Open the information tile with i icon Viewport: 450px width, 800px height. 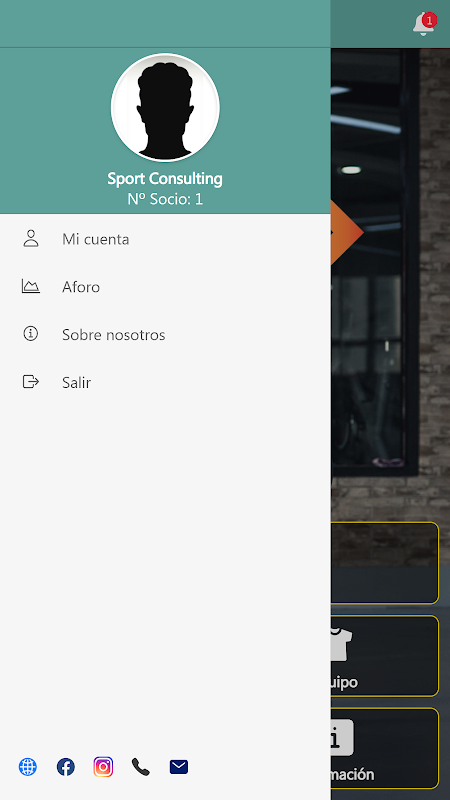[x=385, y=748]
